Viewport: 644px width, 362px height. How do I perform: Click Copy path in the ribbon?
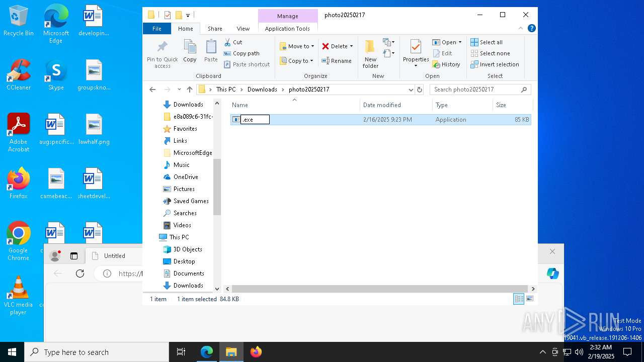[242, 53]
